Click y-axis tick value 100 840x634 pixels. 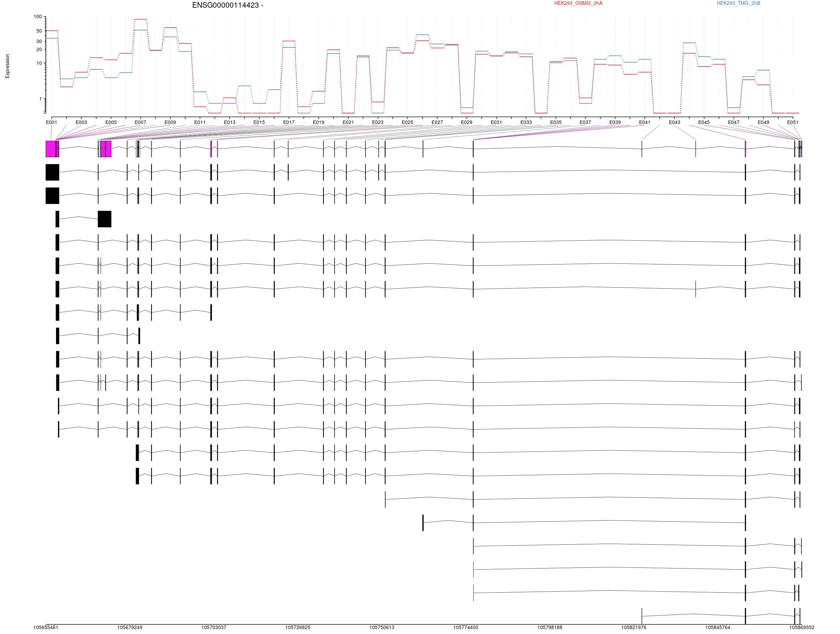point(37,17)
